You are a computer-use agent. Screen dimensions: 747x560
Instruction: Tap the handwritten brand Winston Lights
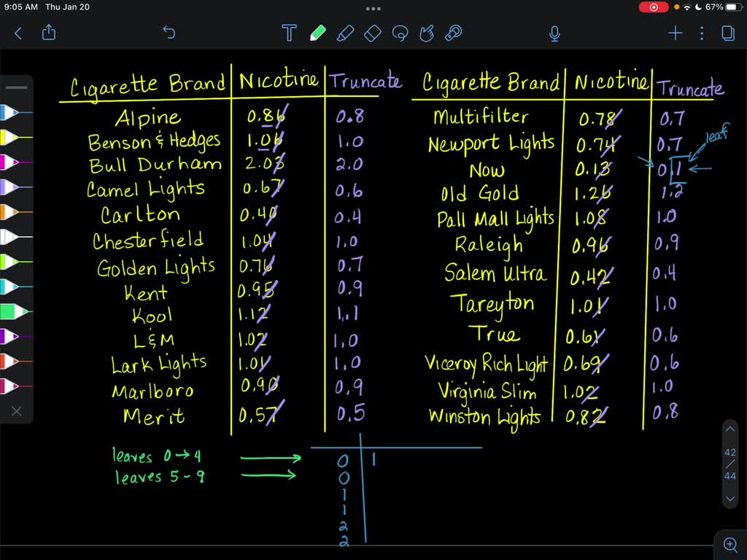(485, 418)
